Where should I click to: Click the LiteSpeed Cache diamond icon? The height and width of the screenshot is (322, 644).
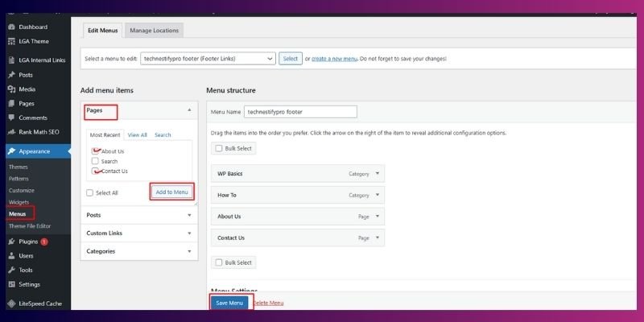[x=11, y=304]
